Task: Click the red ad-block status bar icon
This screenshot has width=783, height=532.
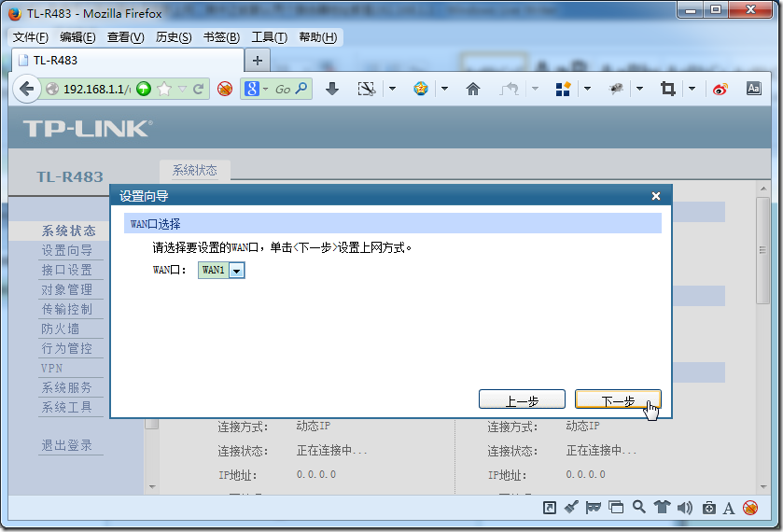Action: 750,508
